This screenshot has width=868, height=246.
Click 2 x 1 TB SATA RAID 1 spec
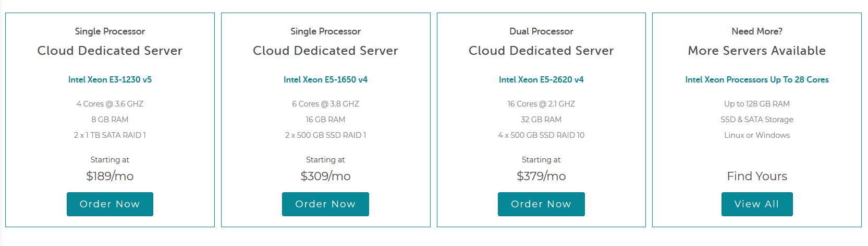click(x=110, y=135)
